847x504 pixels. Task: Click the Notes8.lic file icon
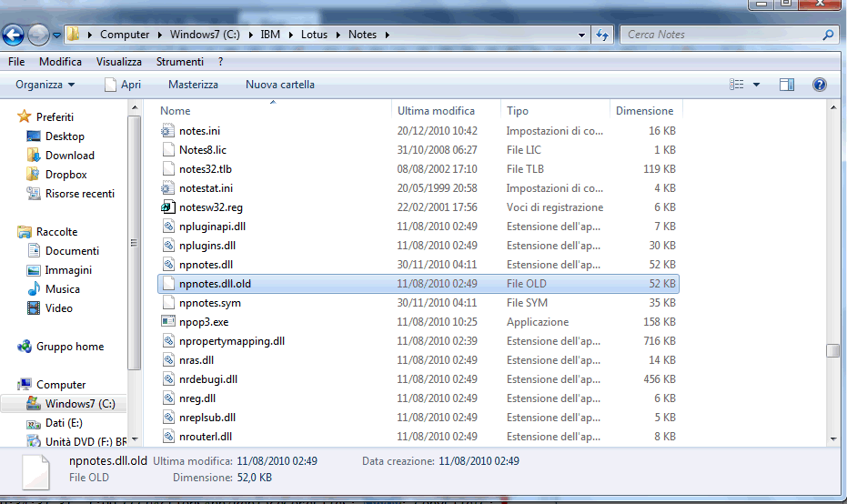(x=168, y=149)
